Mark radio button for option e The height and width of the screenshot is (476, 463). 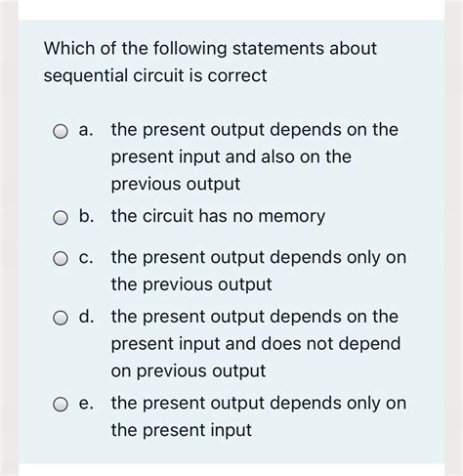[61, 405]
